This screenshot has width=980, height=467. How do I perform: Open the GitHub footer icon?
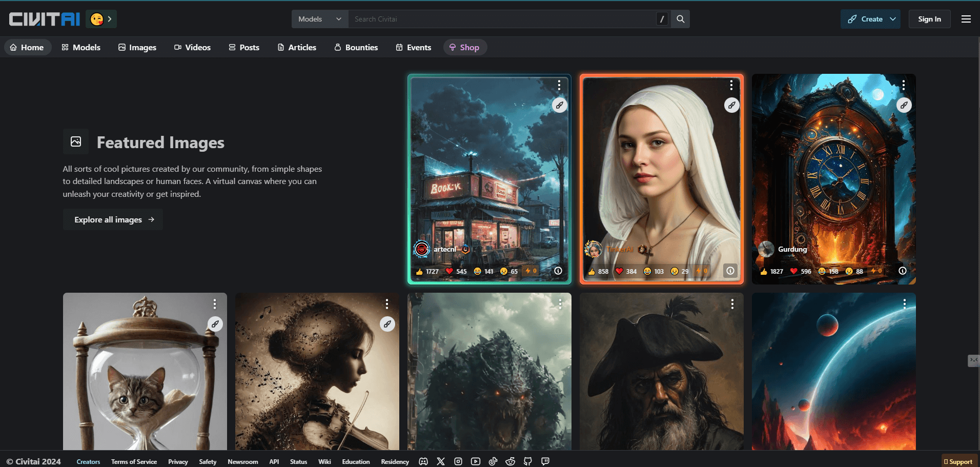(x=528, y=461)
